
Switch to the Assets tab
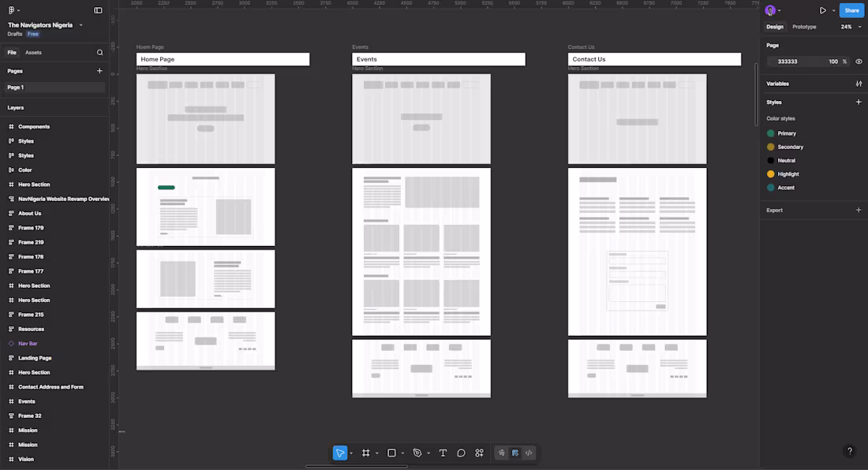[x=33, y=51]
